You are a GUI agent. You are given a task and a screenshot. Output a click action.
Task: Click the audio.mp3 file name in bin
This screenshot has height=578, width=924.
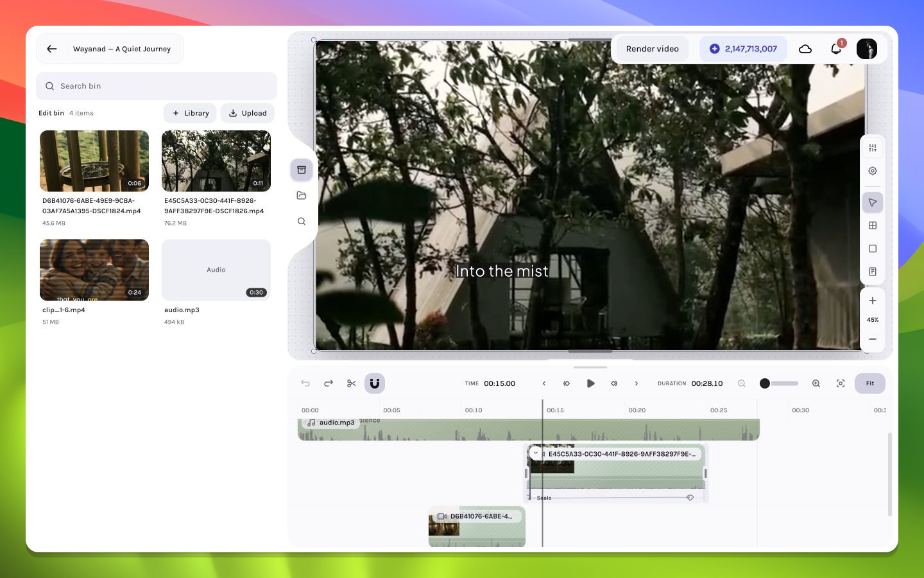182,310
